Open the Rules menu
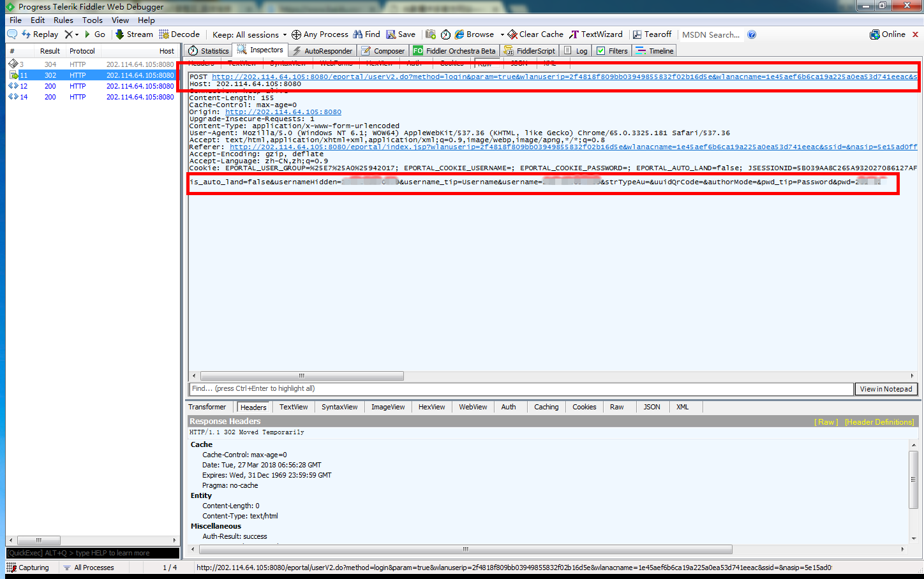 (x=63, y=20)
